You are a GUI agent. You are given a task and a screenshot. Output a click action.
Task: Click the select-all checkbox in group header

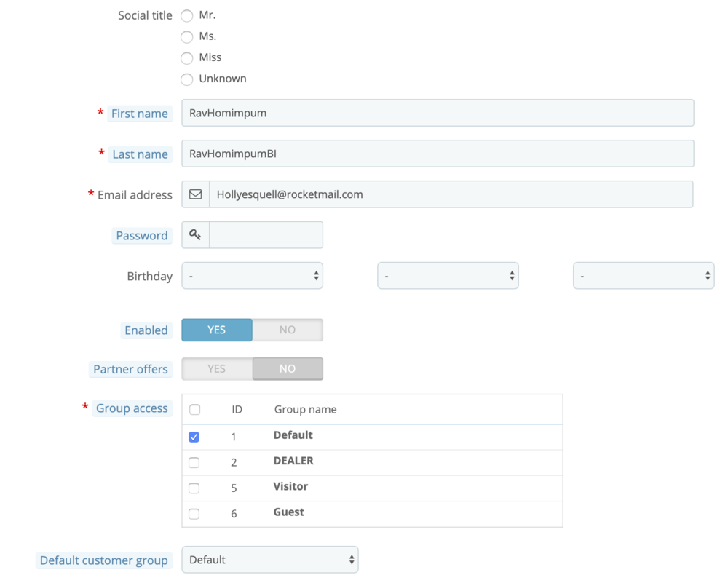(194, 409)
